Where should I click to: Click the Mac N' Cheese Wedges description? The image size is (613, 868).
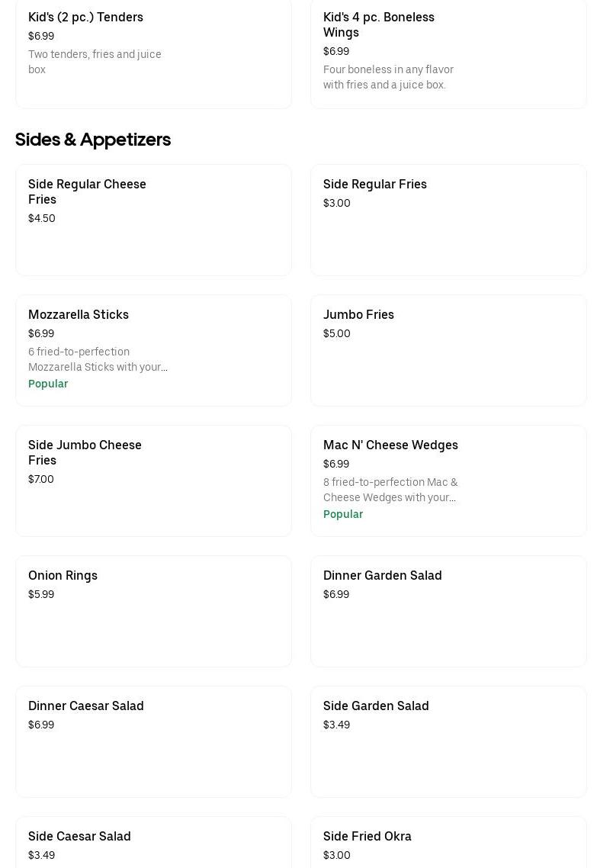(x=390, y=490)
